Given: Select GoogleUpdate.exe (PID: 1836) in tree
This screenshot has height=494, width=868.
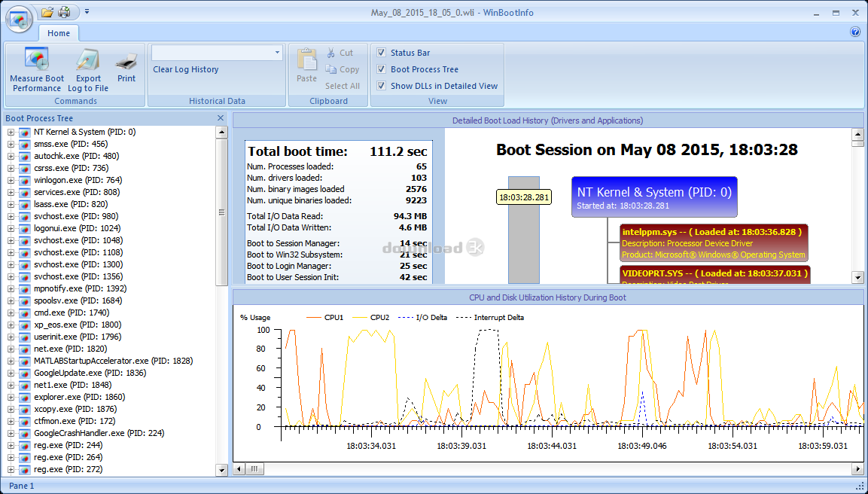Looking at the screenshot, I should pyautogui.click(x=90, y=373).
